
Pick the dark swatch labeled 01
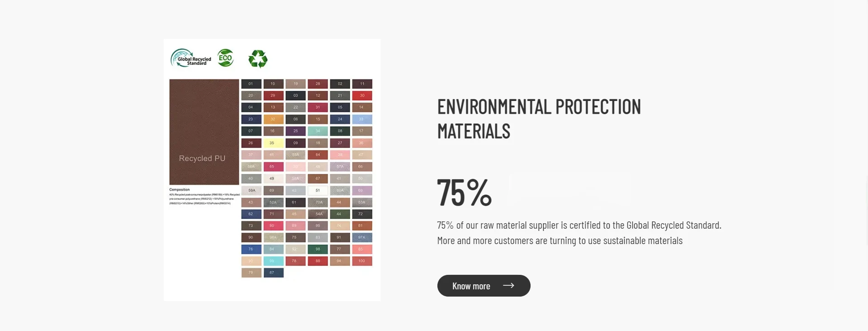[251, 84]
